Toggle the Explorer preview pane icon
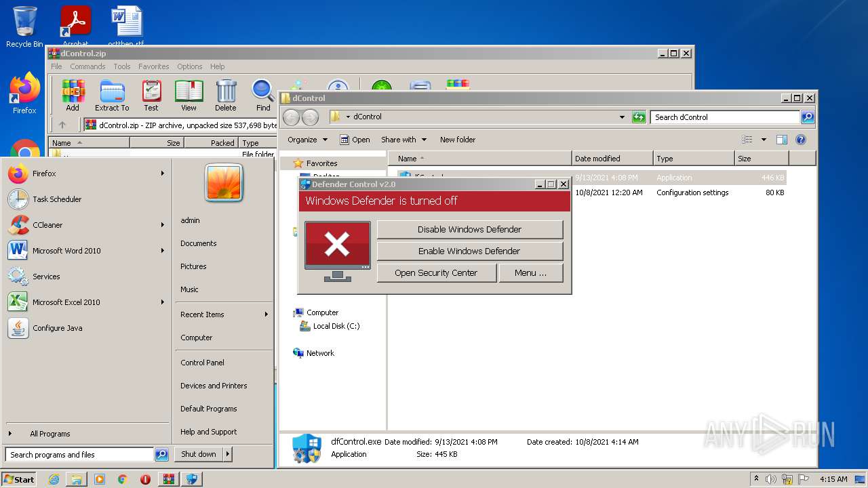The width and height of the screenshot is (868, 488). click(x=781, y=140)
